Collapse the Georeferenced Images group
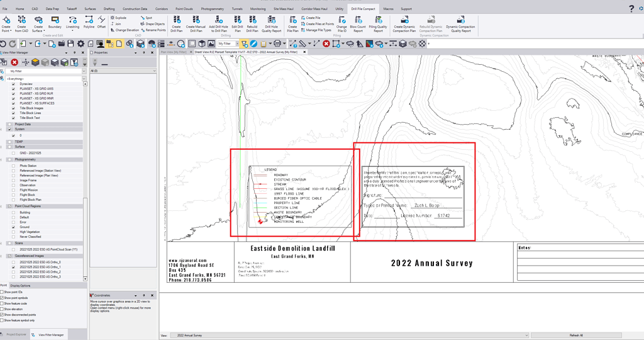Screen dimensions: 644x340 (x=1, y=256)
